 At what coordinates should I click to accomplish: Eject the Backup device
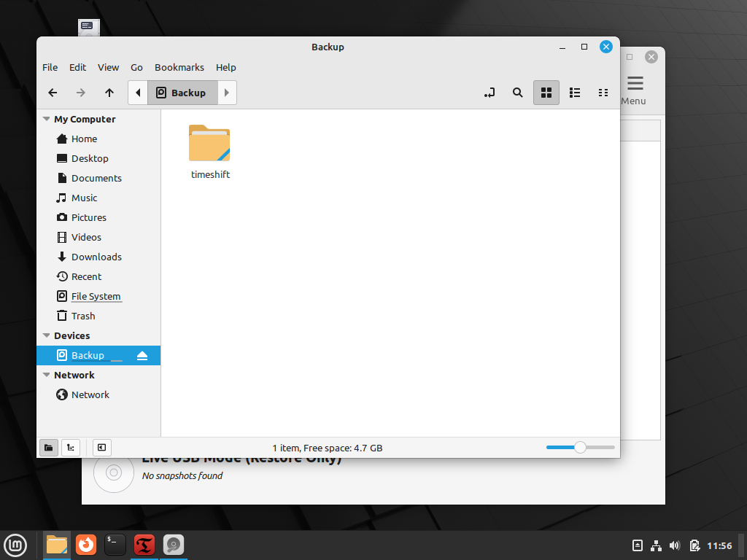[142, 356]
